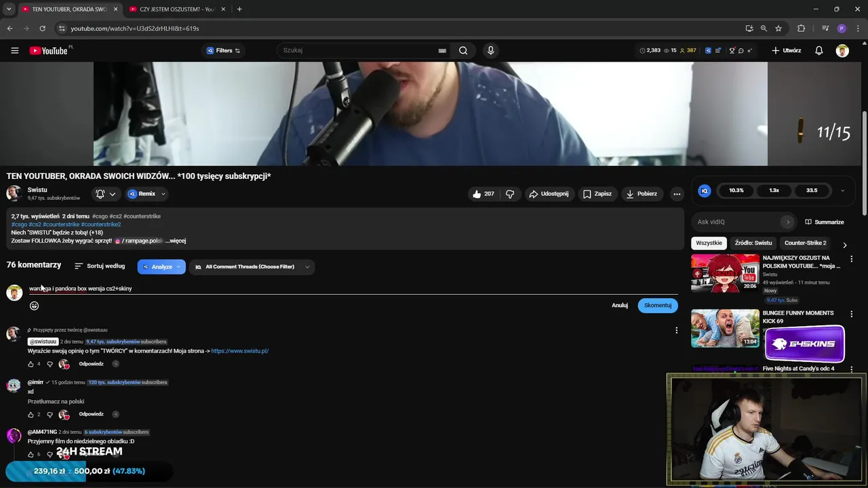The width and height of the screenshot is (868, 488).
Task: Click Utwórz create button
Action: pyautogui.click(x=786, y=50)
